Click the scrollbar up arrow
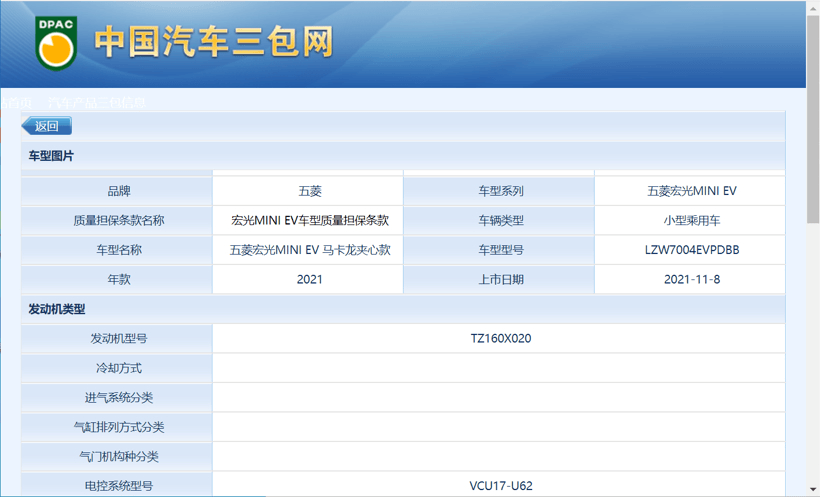The height and width of the screenshot is (497, 820). click(813, 7)
